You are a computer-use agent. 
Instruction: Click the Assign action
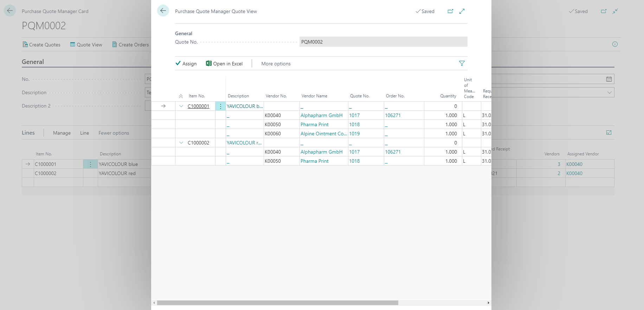(186, 64)
